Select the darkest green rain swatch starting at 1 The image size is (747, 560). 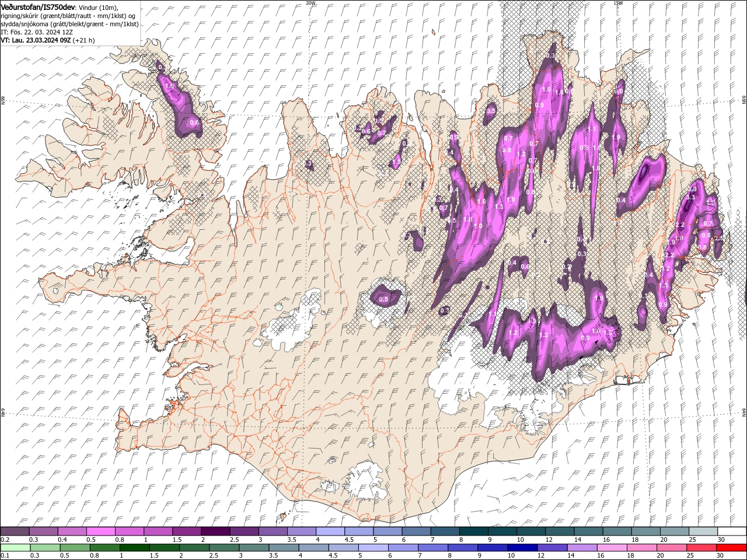(134, 548)
